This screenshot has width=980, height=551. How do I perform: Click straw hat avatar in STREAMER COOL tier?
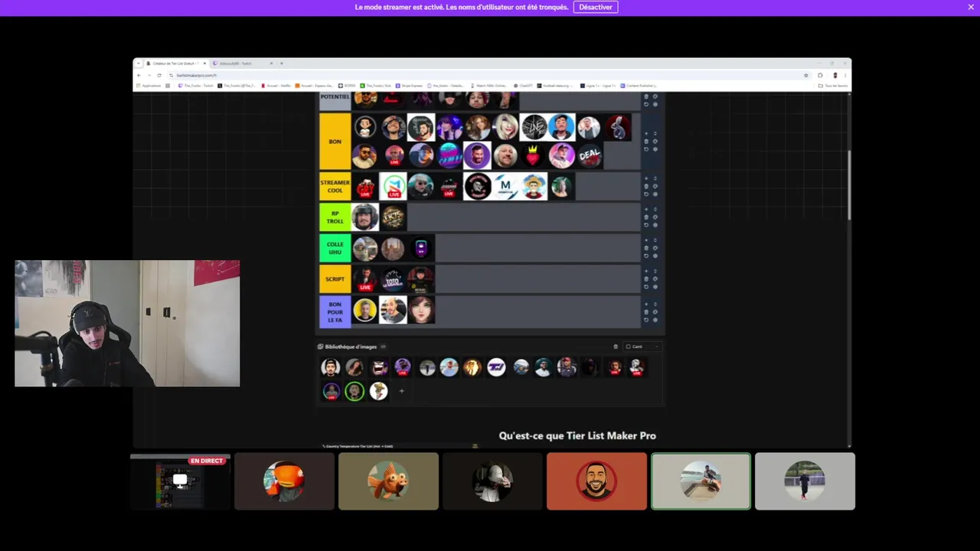point(533,187)
